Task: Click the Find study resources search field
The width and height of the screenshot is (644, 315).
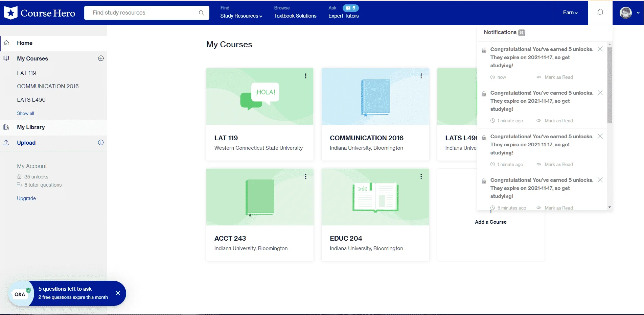Action: 147,13
